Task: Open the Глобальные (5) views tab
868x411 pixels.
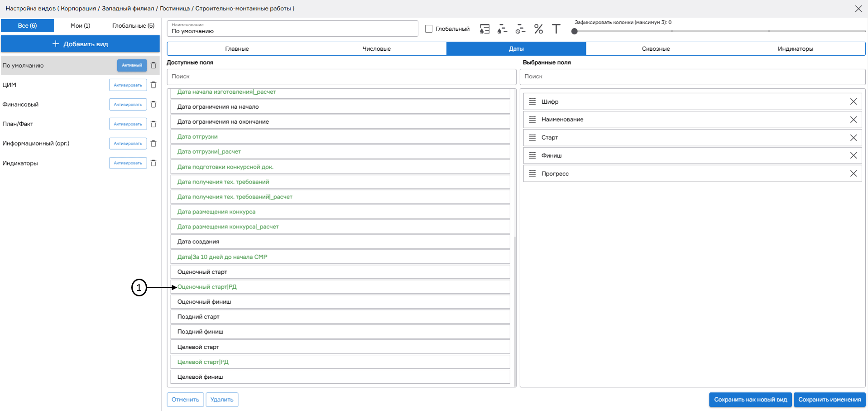Action: (x=133, y=26)
